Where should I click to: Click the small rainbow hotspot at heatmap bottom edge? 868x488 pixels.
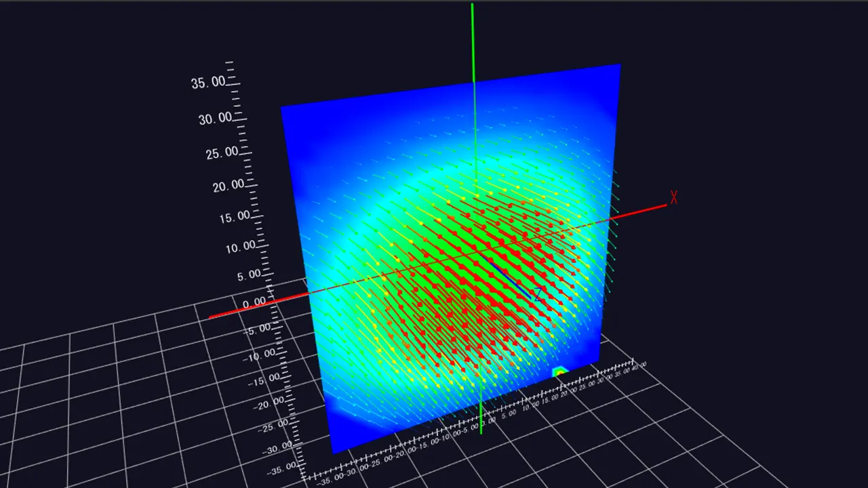(559, 371)
